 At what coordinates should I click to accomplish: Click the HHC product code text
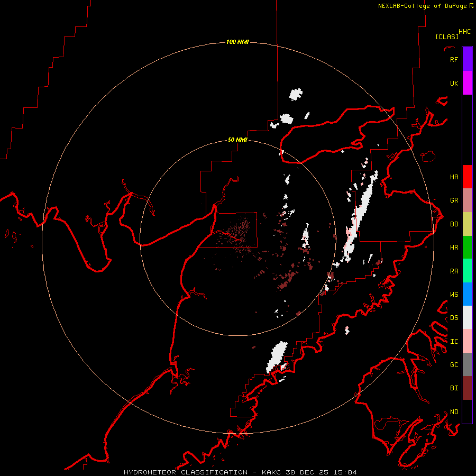click(x=464, y=32)
